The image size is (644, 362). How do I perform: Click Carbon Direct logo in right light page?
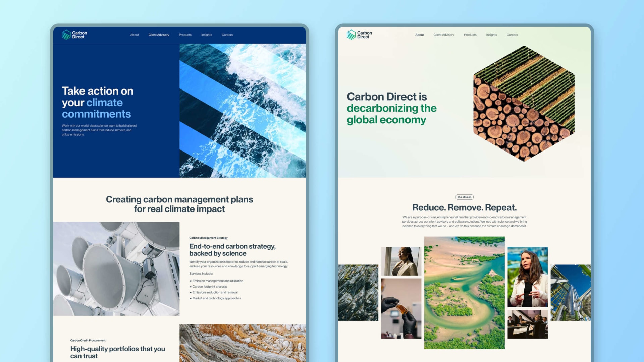359,35
